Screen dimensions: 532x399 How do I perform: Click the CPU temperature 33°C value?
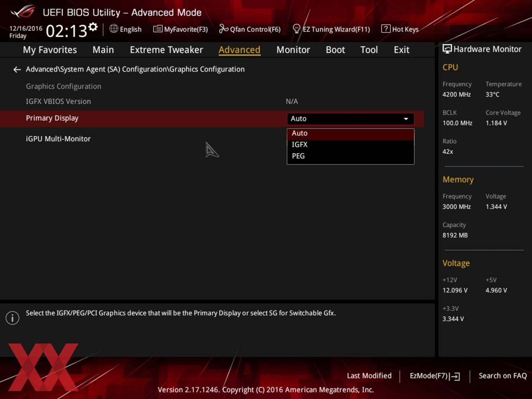492,95
